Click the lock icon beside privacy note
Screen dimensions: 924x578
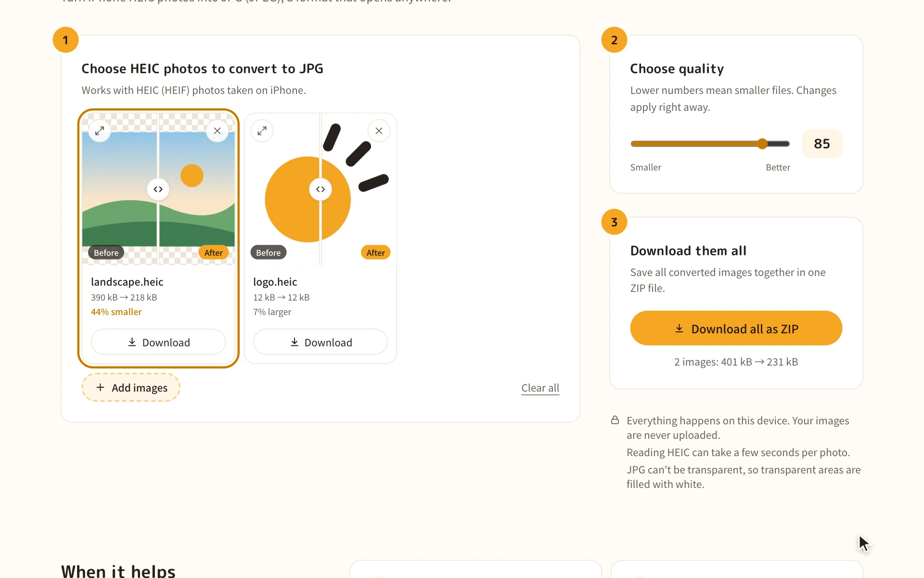(x=615, y=420)
